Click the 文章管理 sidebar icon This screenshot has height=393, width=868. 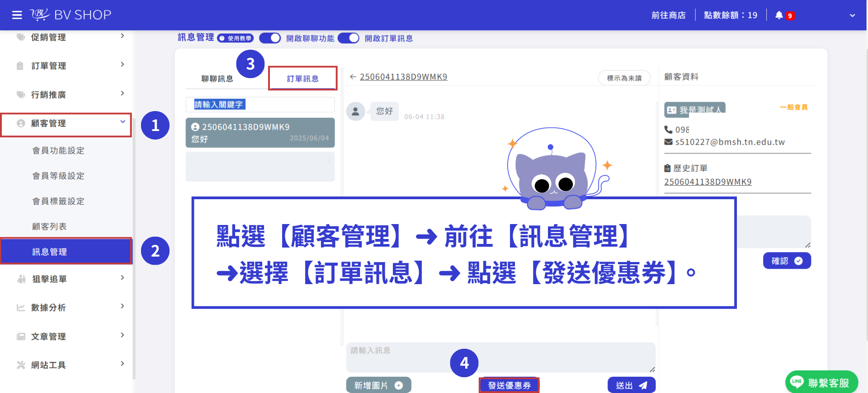click(21, 337)
